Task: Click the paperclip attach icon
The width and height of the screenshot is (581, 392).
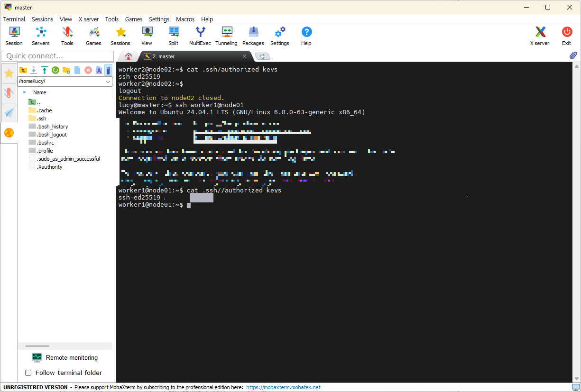Action: (x=573, y=56)
